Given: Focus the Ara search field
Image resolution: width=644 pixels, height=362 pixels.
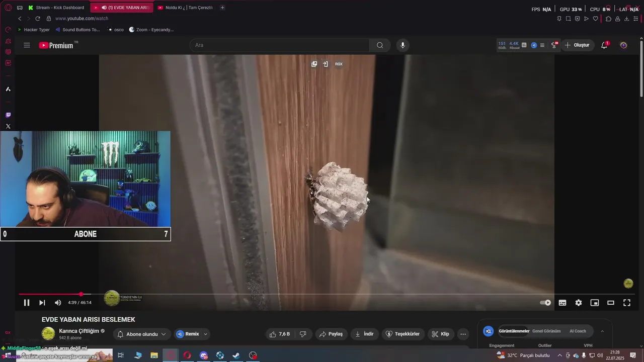Looking at the screenshot, I should [x=279, y=45].
